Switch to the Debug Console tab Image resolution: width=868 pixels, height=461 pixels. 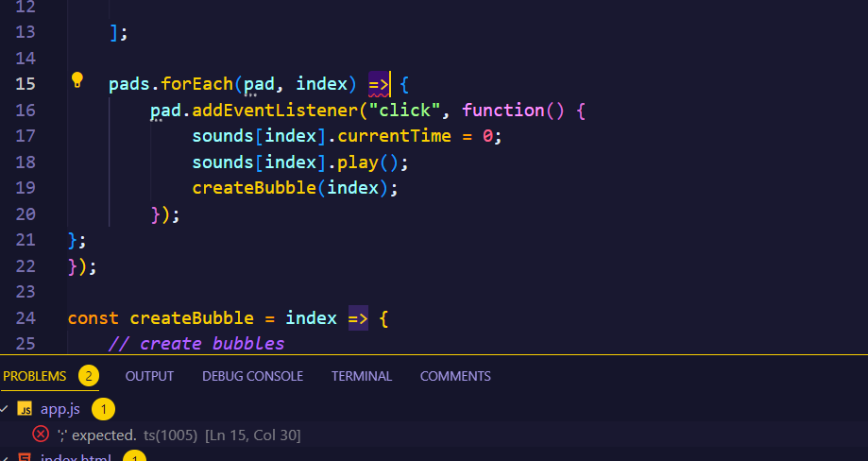pos(252,376)
